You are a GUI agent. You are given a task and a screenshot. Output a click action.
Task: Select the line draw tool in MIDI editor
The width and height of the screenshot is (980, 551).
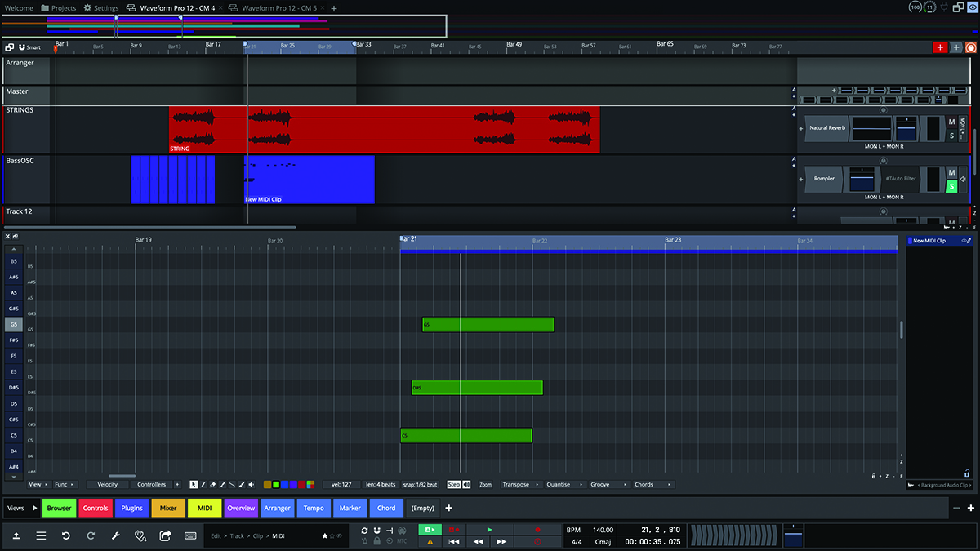[x=232, y=485]
